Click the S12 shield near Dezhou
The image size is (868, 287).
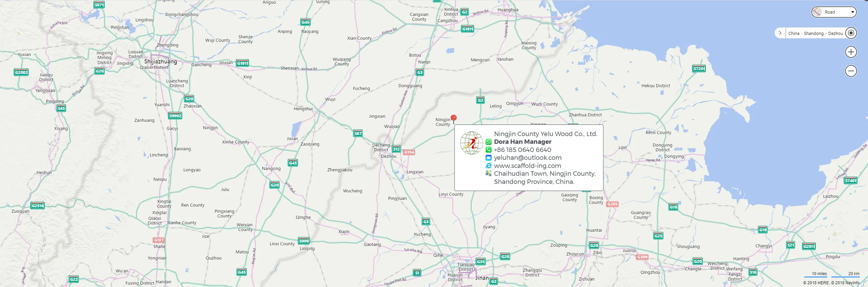396,149
